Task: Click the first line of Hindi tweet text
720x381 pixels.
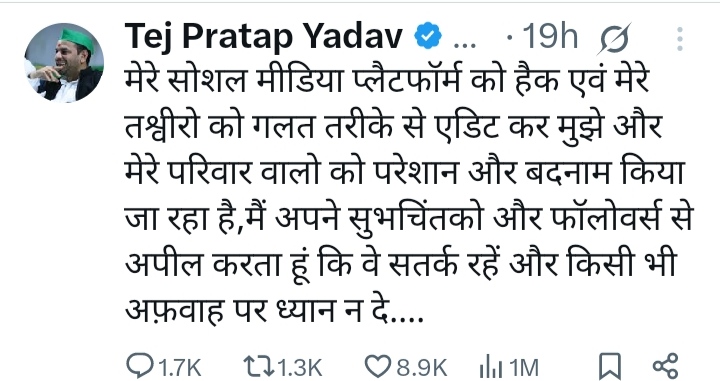Action: coord(387,80)
